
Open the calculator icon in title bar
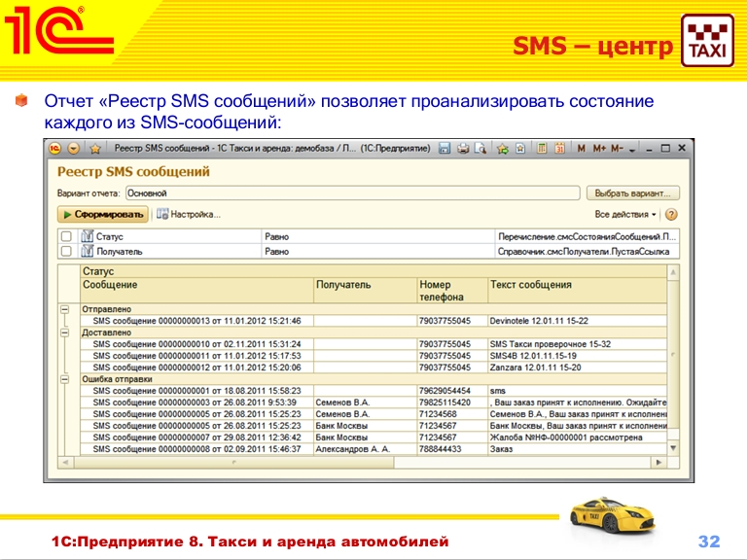pyautogui.click(x=541, y=150)
